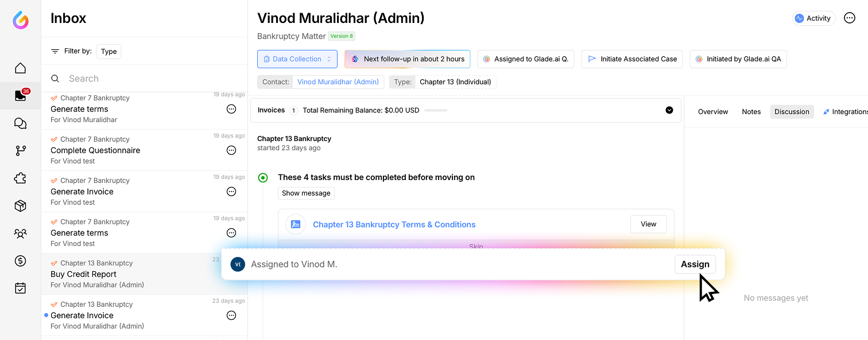Click the Assign button

695,264
